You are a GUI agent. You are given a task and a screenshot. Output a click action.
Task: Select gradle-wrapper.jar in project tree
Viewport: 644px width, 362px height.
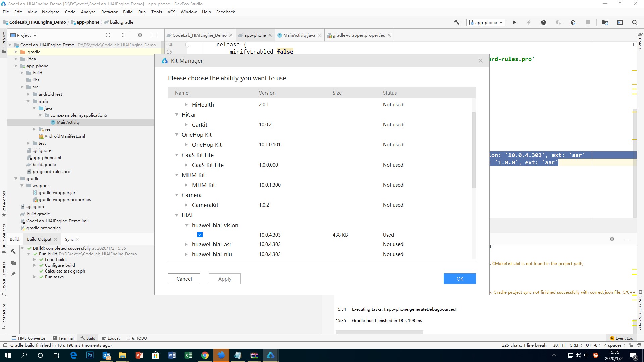[x=57, y=192]
